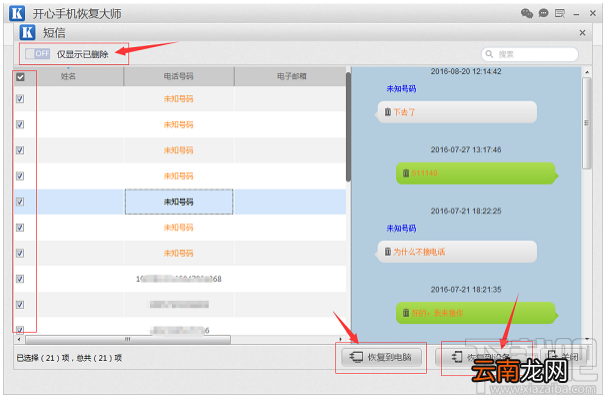Open the WeChat icon in title bar
The height and width of the screenshot is (399, 605).
coord(527,14)
